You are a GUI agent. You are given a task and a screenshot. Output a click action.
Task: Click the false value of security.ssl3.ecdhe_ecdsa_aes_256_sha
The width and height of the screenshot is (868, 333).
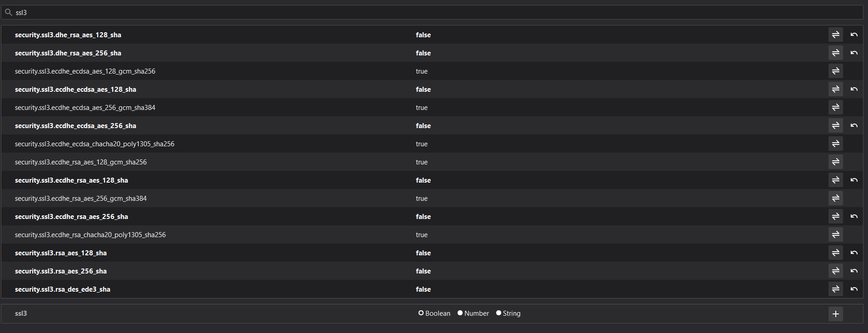(x=423, y=126)
